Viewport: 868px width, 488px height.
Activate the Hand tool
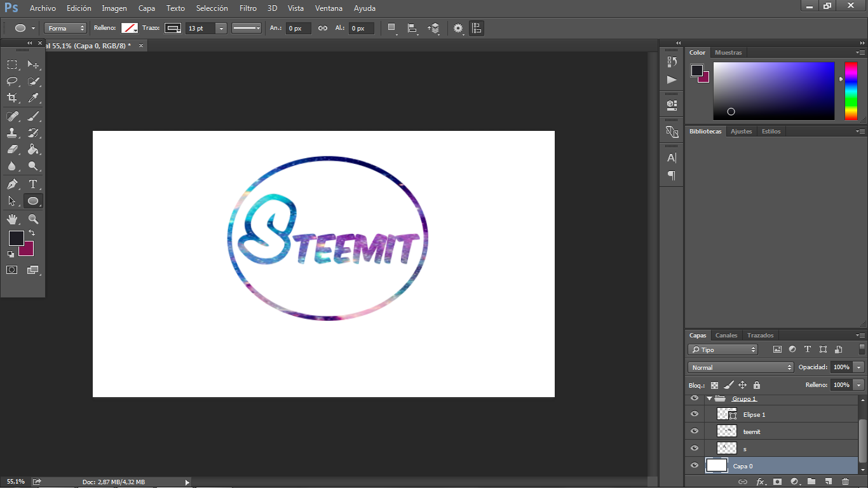12,219
